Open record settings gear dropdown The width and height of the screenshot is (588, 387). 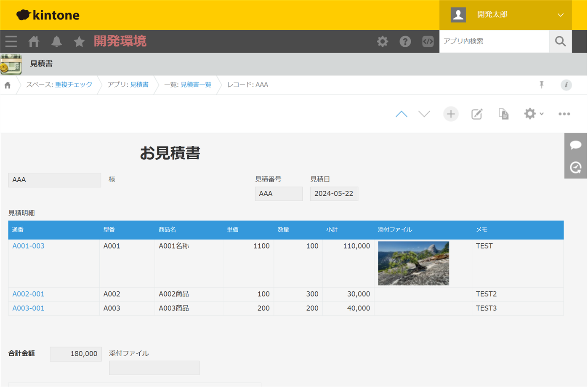click(x=534, y=114)
